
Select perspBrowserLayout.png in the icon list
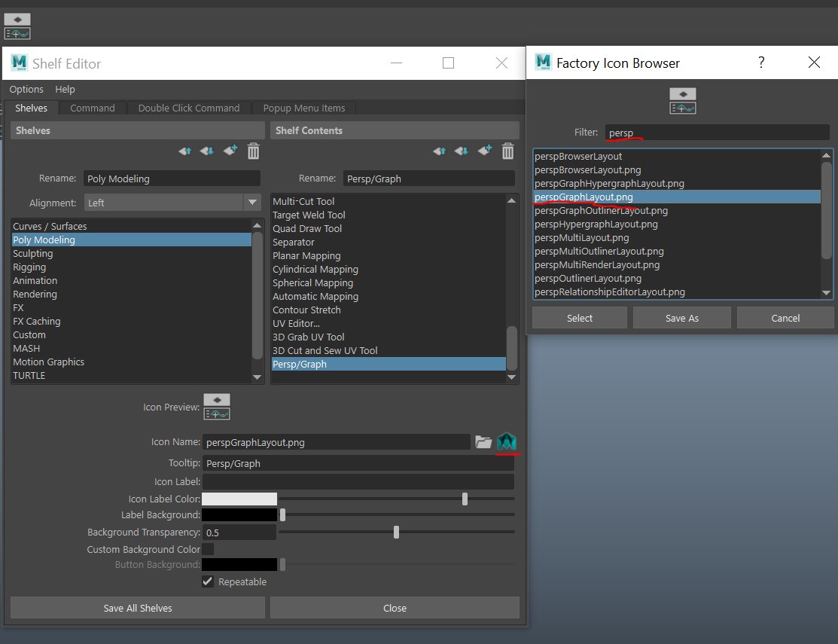[677, 170]
